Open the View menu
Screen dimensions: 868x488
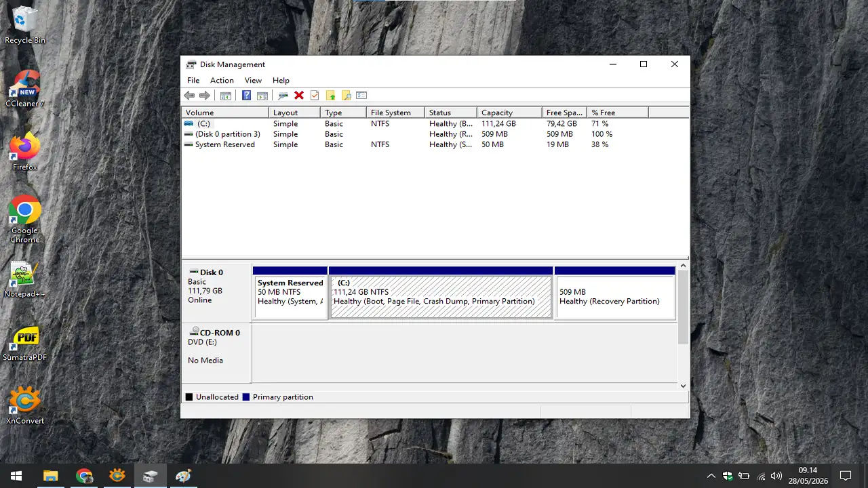point(253,80)
